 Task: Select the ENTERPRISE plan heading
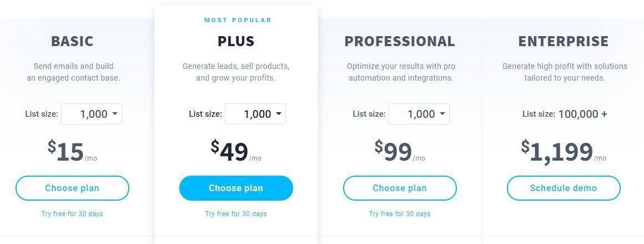coord(563,41)
